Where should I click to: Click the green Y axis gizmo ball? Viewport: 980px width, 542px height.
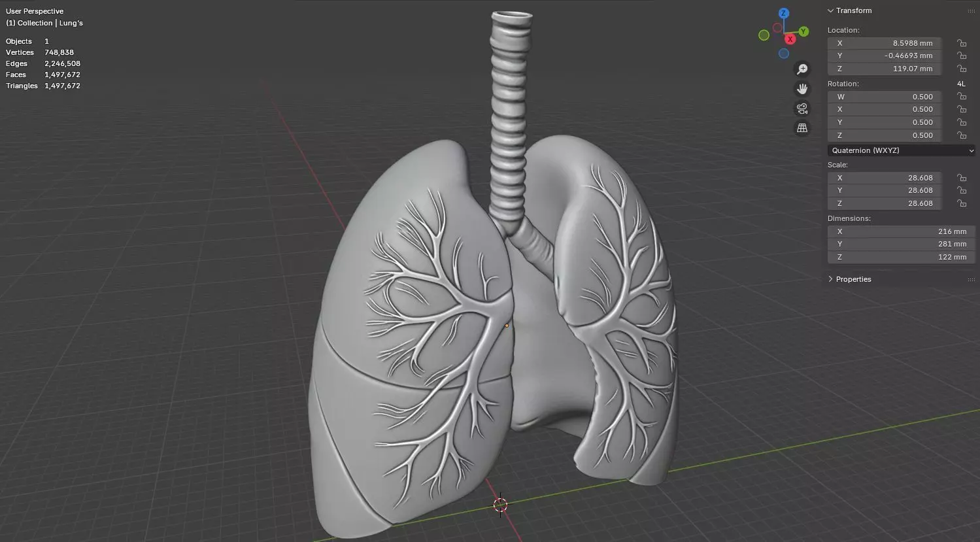click(804, 31)
